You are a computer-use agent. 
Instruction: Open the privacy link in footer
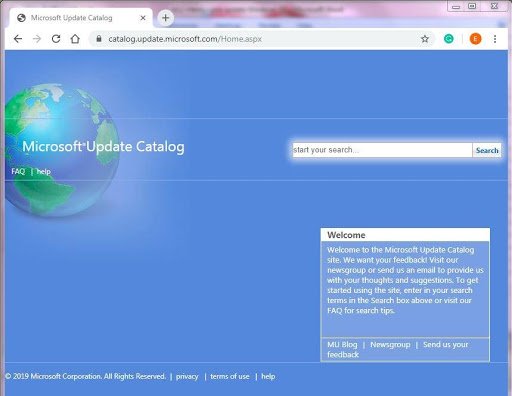187,376
